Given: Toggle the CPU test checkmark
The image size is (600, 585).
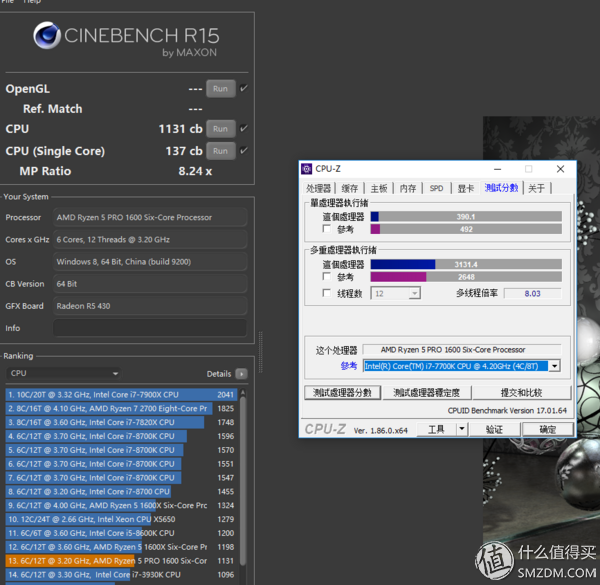Looking at the screenshot, I should pyautogui.click(x=244, y=128).
